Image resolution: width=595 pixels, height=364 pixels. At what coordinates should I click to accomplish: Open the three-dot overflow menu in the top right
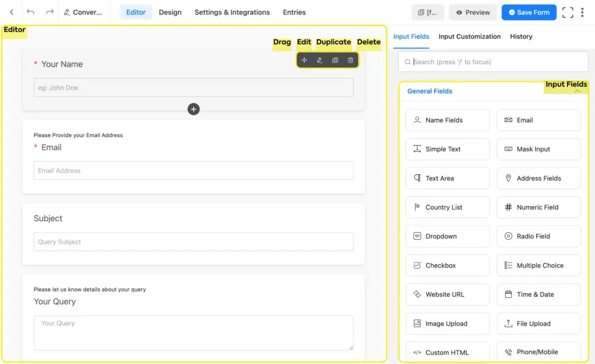point(583,12)
